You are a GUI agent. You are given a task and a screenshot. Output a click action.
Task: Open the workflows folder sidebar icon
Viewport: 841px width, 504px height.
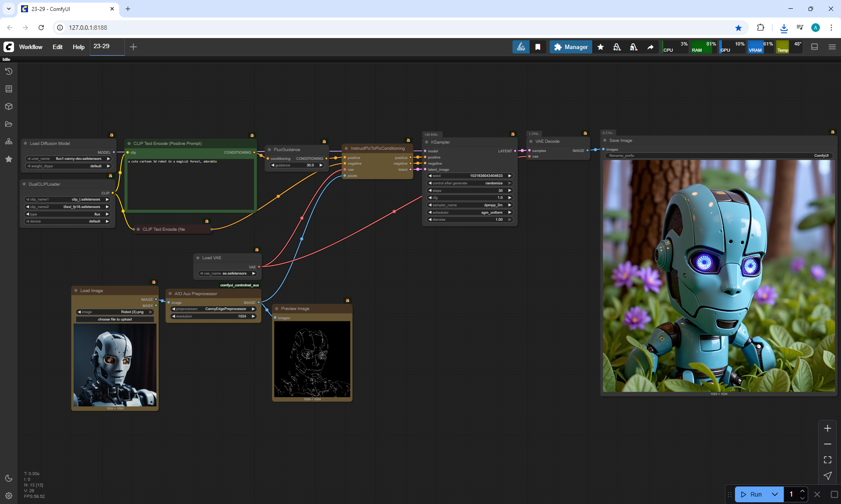[x=9, y=124]
